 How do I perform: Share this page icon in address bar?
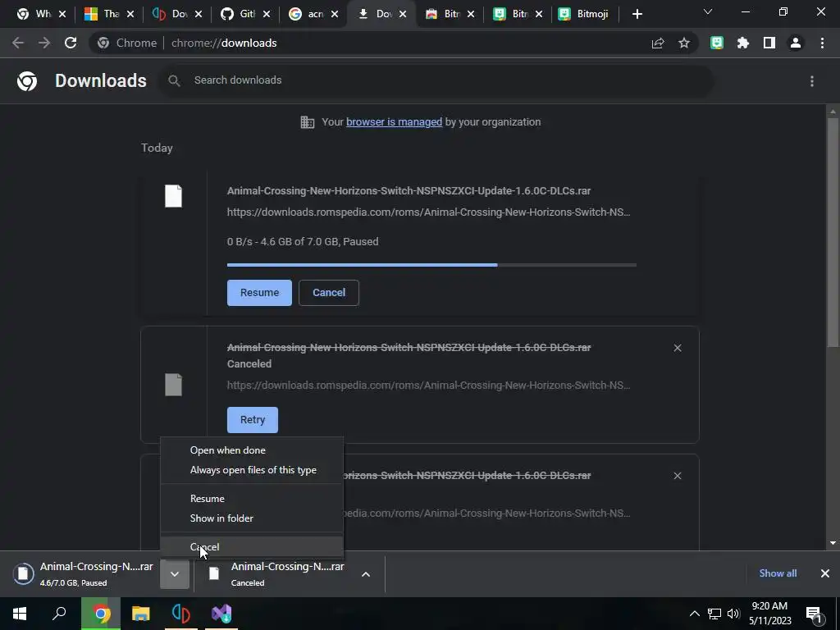(658, 43)
